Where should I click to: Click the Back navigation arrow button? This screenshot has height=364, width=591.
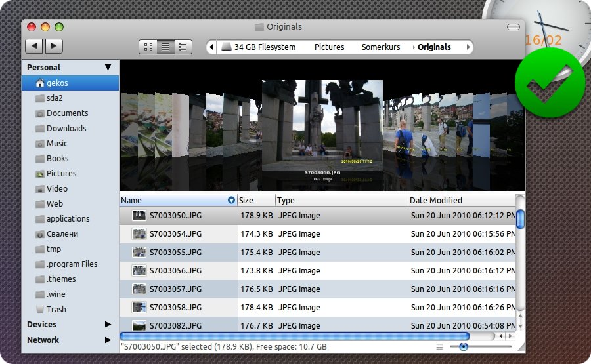pos(34,46)
